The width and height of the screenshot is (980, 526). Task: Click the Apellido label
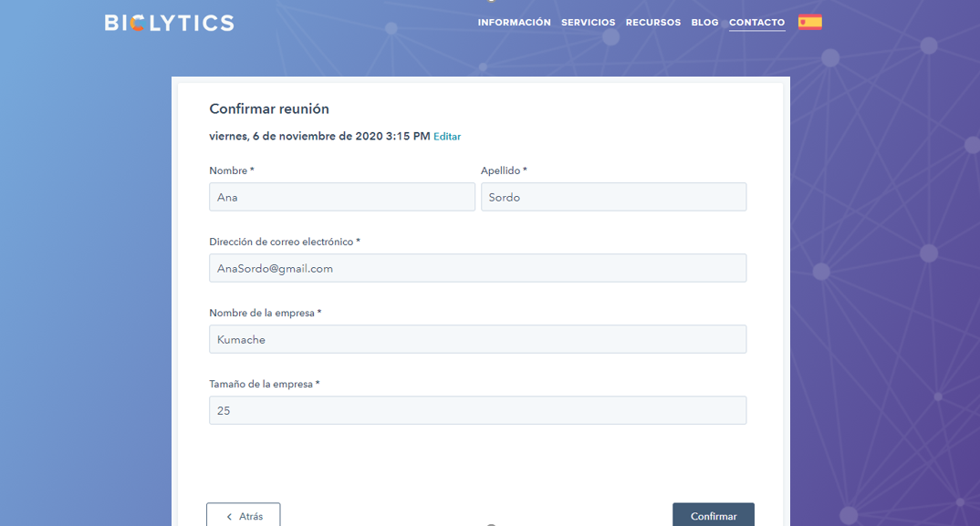(504, 170)
